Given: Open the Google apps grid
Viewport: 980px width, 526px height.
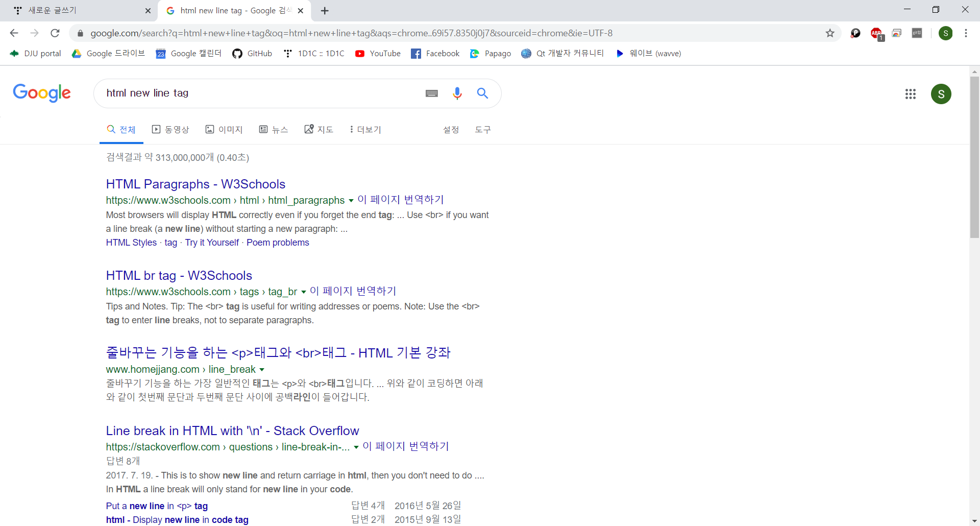Looking at the screenshot, I should pyautogui.click(x=911, y=94).
